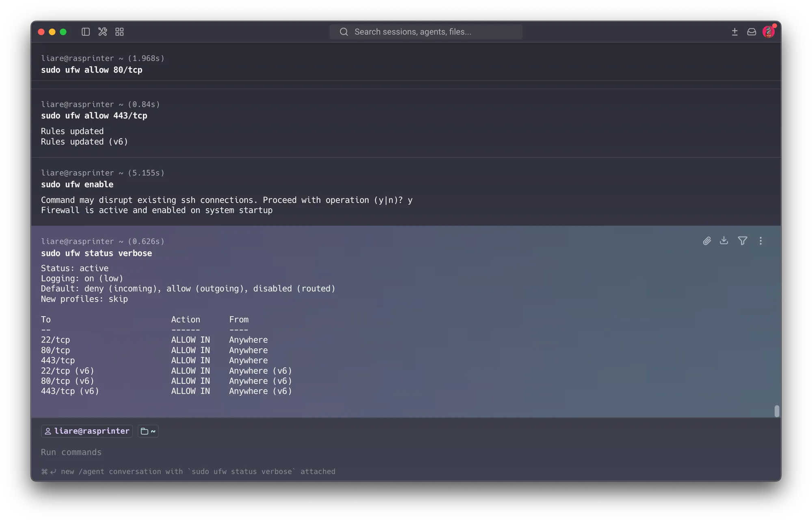
Task: Click the vertical scrollbar thumb
Action: (776, 411)
